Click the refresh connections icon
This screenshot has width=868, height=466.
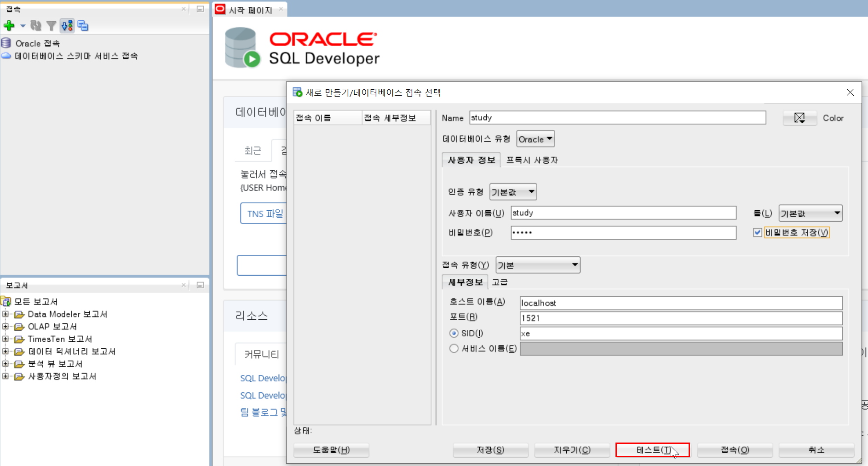(36, 26)
